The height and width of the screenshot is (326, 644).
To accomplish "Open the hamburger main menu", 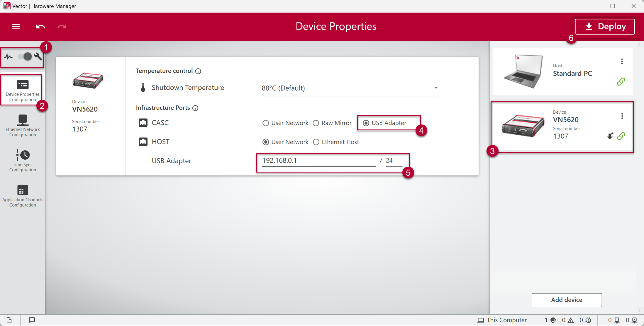I will point(16,27).
